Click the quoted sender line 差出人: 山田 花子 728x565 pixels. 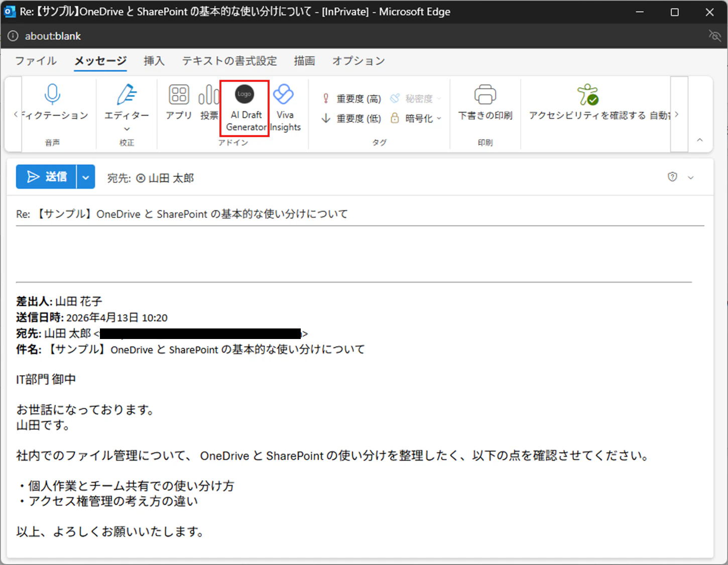click(59, 301)
